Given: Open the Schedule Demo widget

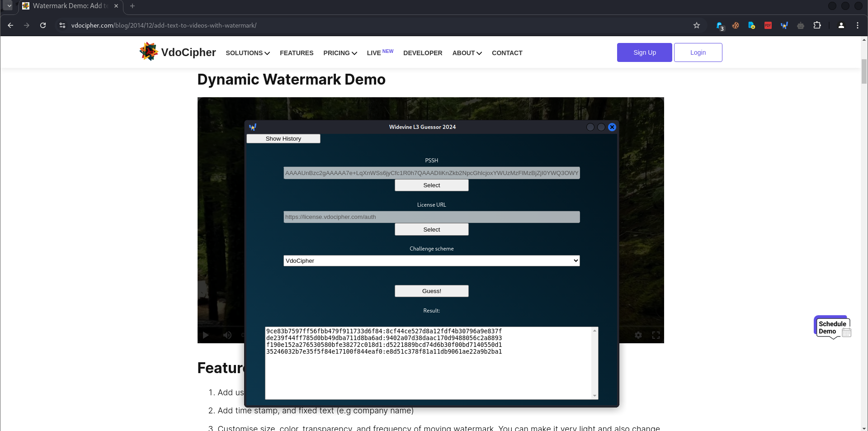Looking at the screenshot, I should pos(832,327).
